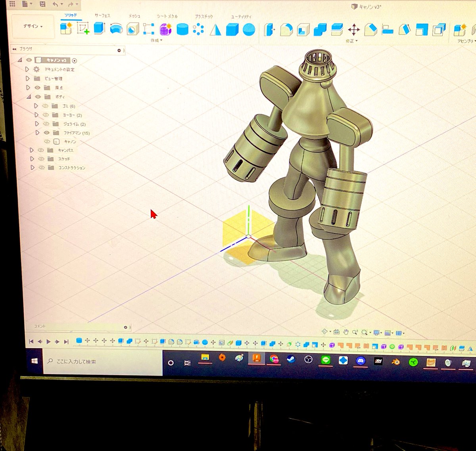This screenshot has height=451, width=476.
Task: Toggle visibility of the ボディ folder
Action: tap(38, 97)
